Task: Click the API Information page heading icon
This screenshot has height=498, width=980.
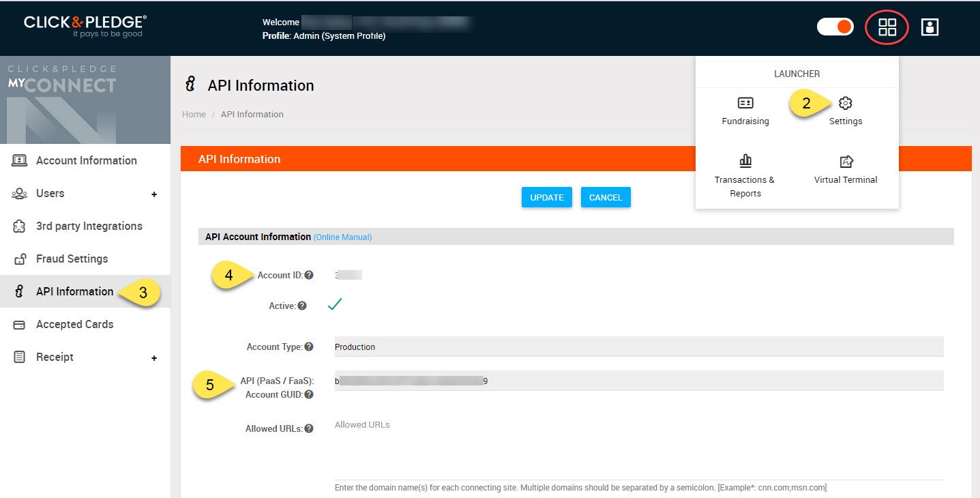Action: click(191, 85)
